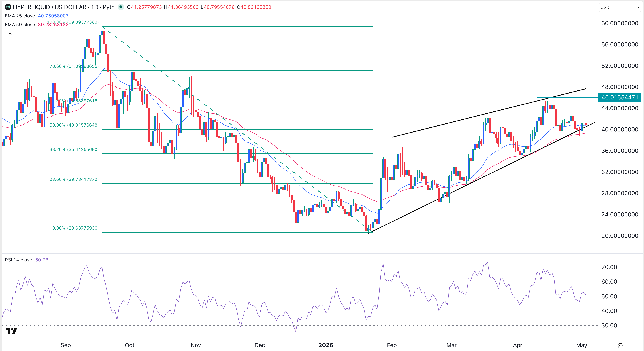This screenshot has height=351, width=644.
Task: Collapse the indicator legend with chevron button
Action: pos(10,34)
